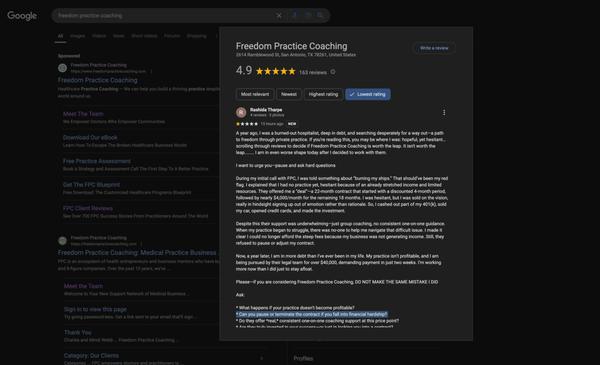Click the magnifying glass search icon
Image resolution: width=600 pixels, height=365 pixels.
(320, 15)
